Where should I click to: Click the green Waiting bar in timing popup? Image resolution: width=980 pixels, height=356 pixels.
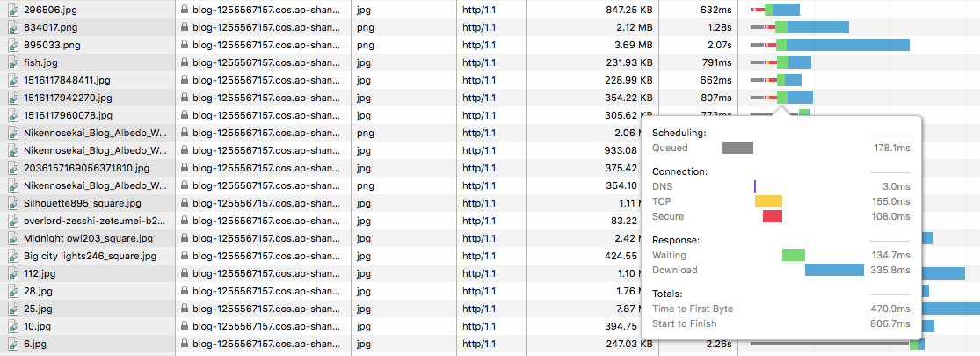pyautogui.click(x=794, y=255)
